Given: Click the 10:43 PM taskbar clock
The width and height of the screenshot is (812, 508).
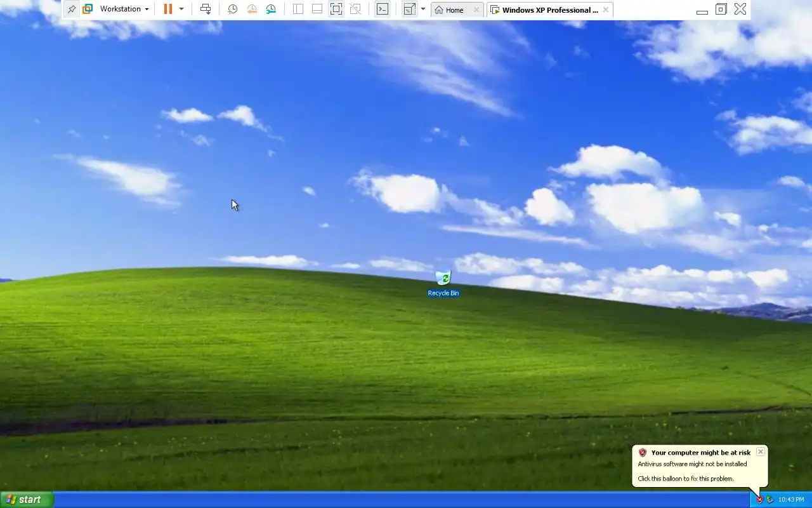Looking at the screenshot, I should tap(791, 500).
